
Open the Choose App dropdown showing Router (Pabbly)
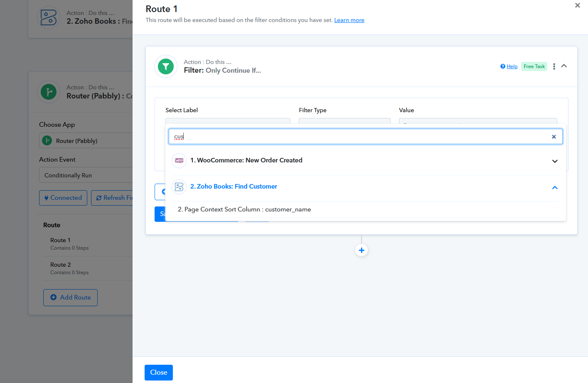[x=86, y=141]
